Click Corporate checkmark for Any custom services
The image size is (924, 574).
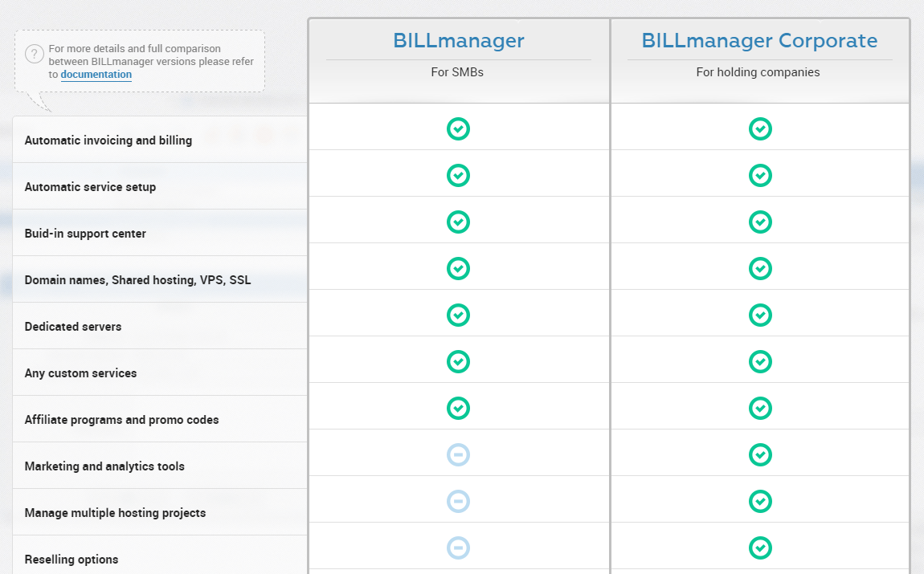[x=760, y=361]
